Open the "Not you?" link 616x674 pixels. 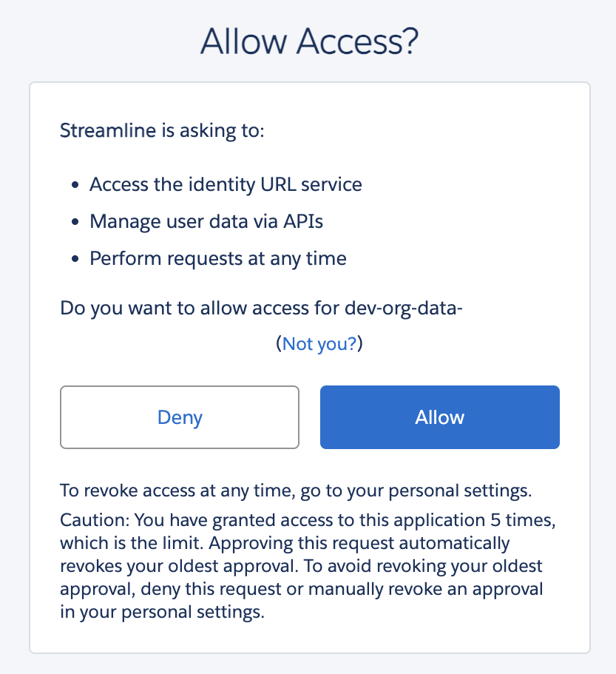[319, 344]
